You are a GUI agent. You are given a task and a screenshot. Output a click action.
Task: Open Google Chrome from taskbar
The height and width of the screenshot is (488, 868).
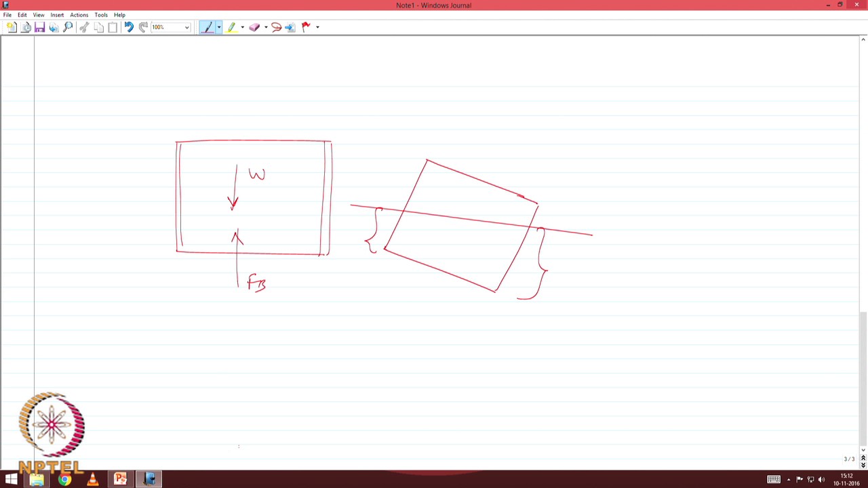[64, 479]
